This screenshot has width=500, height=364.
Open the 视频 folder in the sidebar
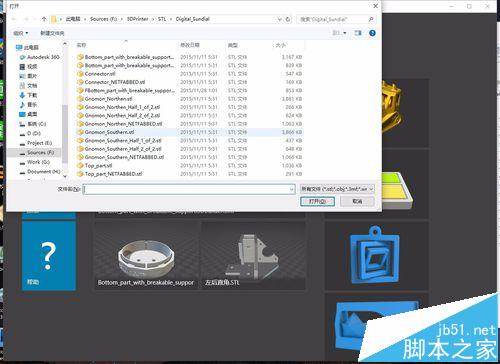tap(29, 67)
